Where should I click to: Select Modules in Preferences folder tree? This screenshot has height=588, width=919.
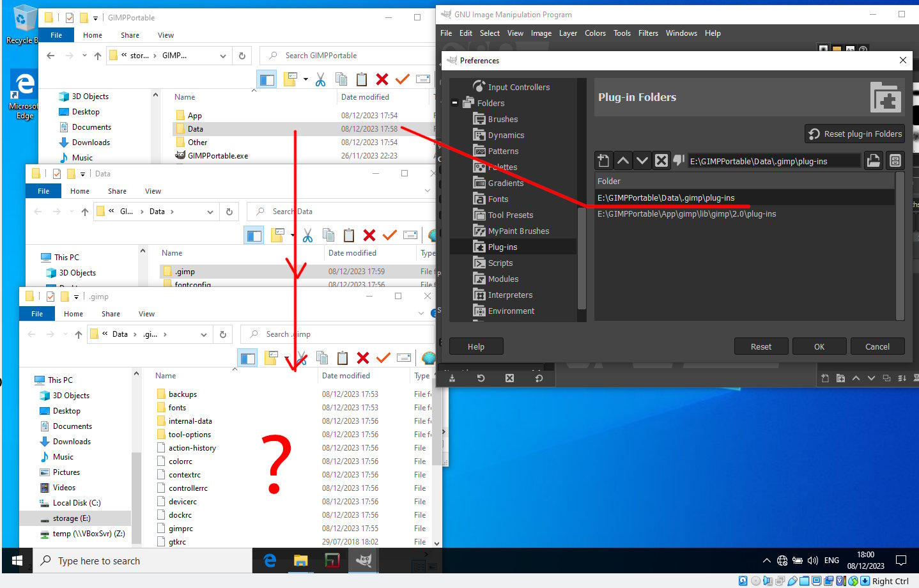pos(504,279)
